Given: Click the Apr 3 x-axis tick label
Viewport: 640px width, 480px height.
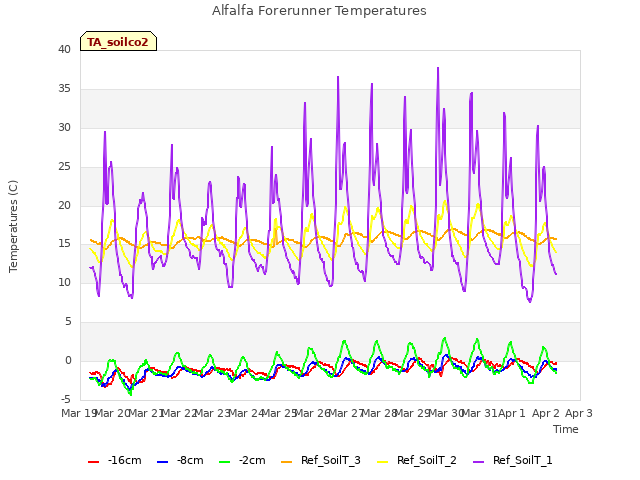Looking at the screenshot, I should coord(578,413).
